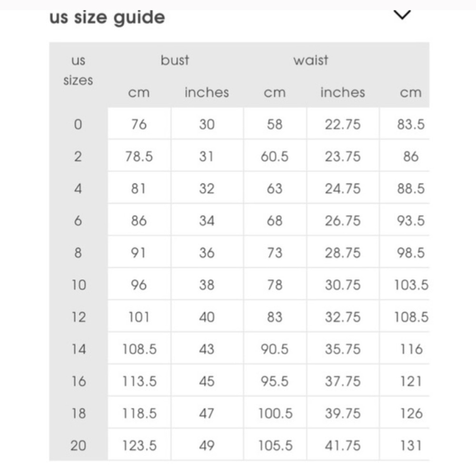Click the 126 cm cell

pos(411,414)
